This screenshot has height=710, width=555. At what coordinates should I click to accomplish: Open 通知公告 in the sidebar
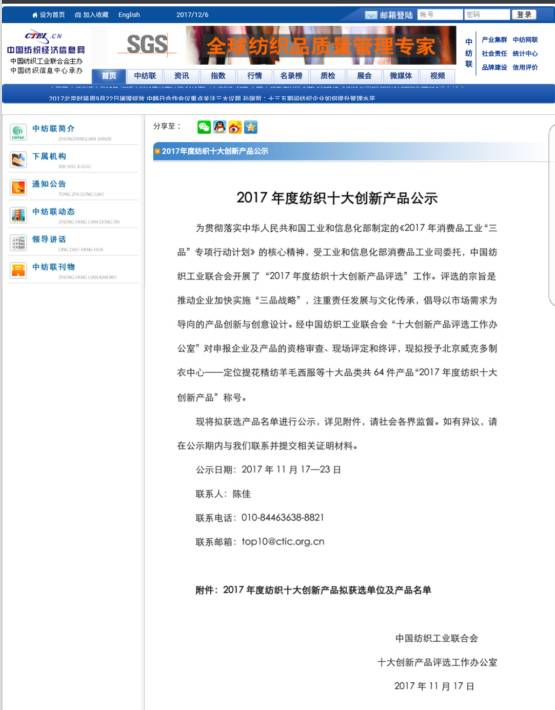49,184
